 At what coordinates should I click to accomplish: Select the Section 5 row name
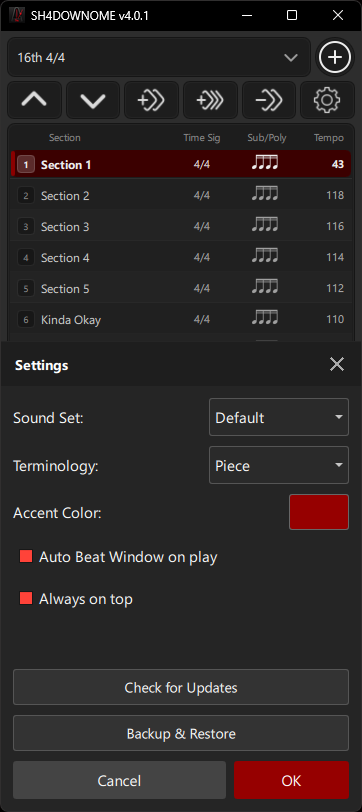65,288
